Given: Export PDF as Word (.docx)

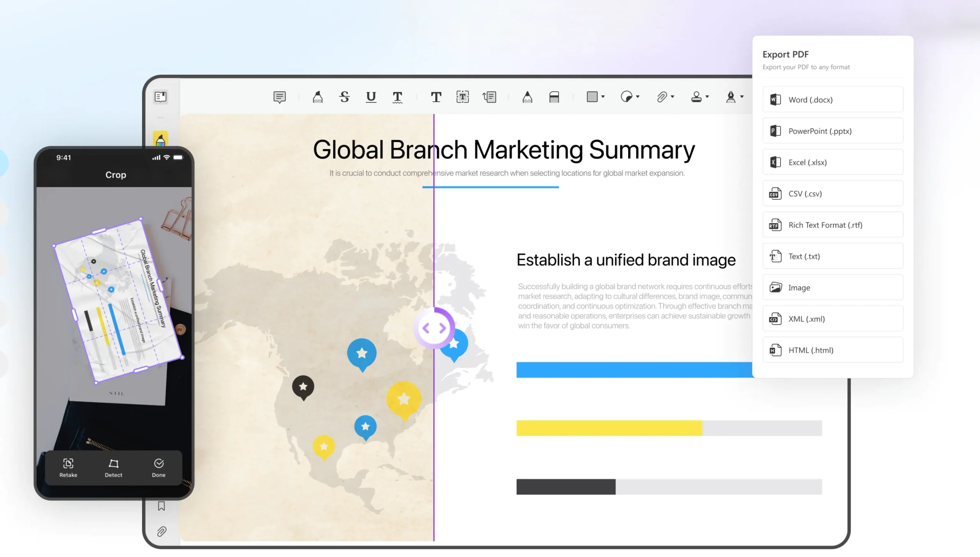Looking at the screenshot, I should tap(833, 99).
